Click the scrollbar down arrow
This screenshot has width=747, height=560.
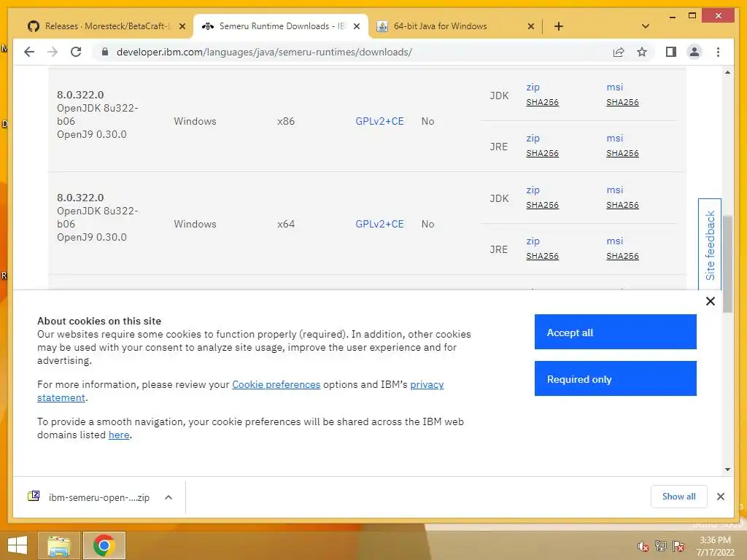727,470
